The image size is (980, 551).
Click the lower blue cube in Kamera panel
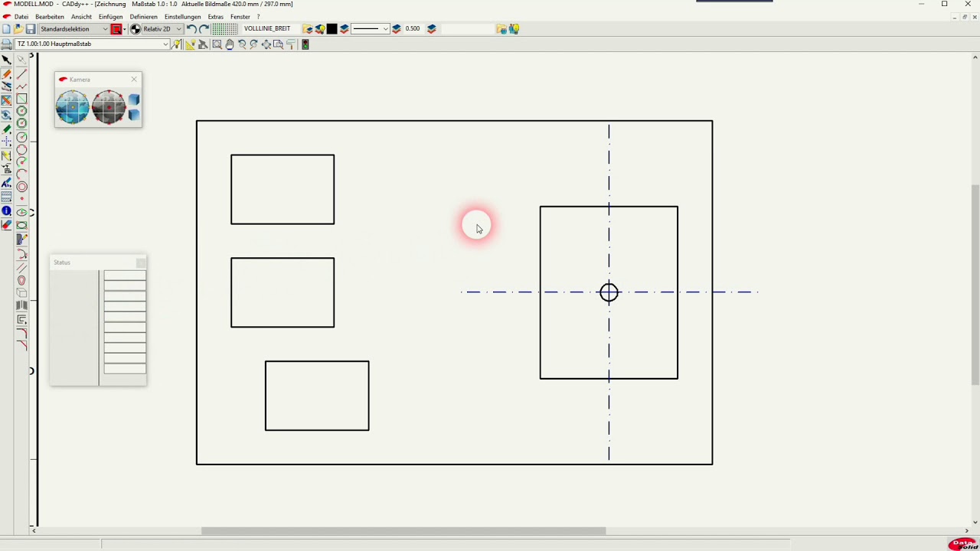click(134, 115)
